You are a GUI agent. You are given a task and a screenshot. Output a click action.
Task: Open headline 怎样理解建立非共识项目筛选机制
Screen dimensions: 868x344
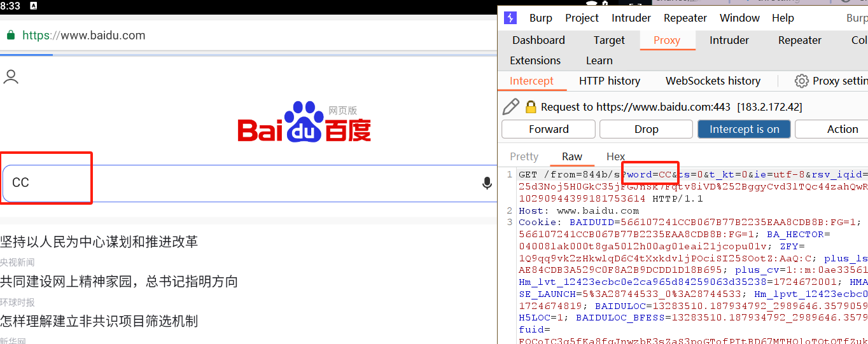[99, 321]
